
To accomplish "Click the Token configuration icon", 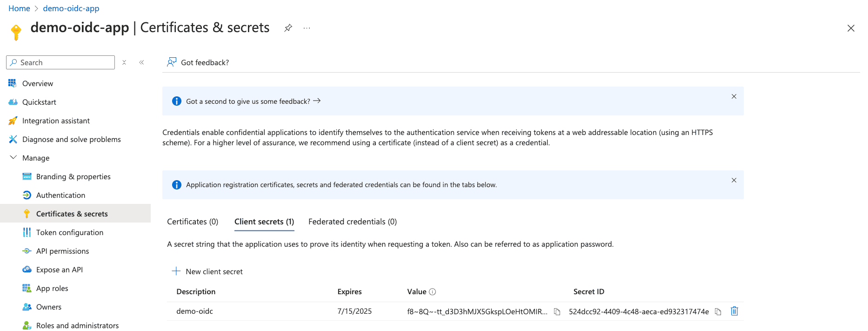I will pyautogui.click(x=27, y=232).
